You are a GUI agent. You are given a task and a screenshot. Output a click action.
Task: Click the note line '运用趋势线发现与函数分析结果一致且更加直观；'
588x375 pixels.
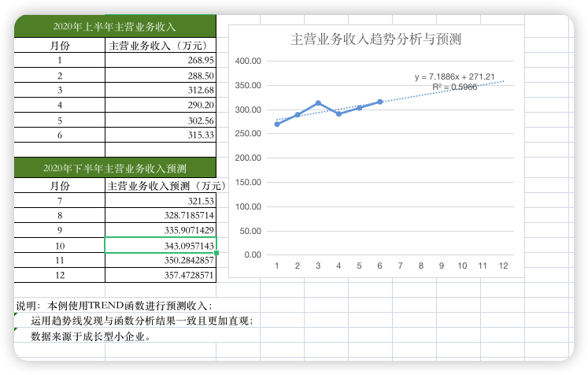tap(142, 321)
